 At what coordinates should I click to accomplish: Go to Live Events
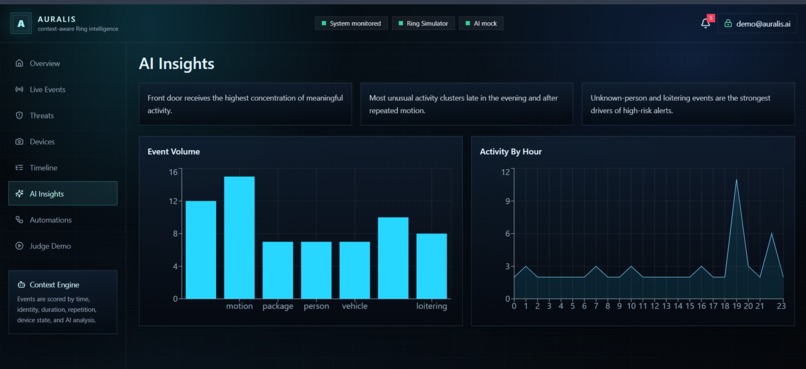click(x=63, y=89)
